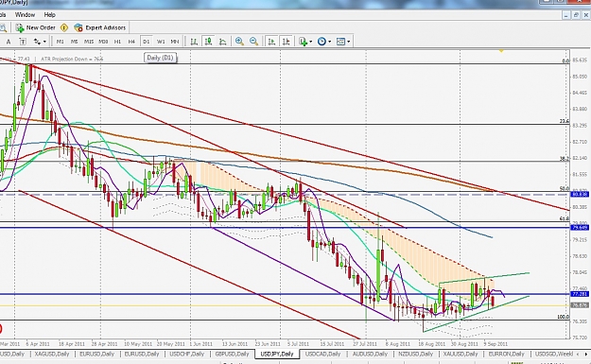
Task: Click the 83.838 price level label
Action: pyautogui.click(x=580, y=195)
